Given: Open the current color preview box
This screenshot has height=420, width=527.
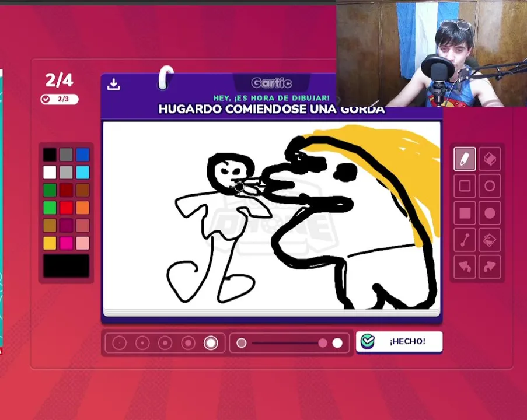Looking at the screenshot, I should click(66, 266).
